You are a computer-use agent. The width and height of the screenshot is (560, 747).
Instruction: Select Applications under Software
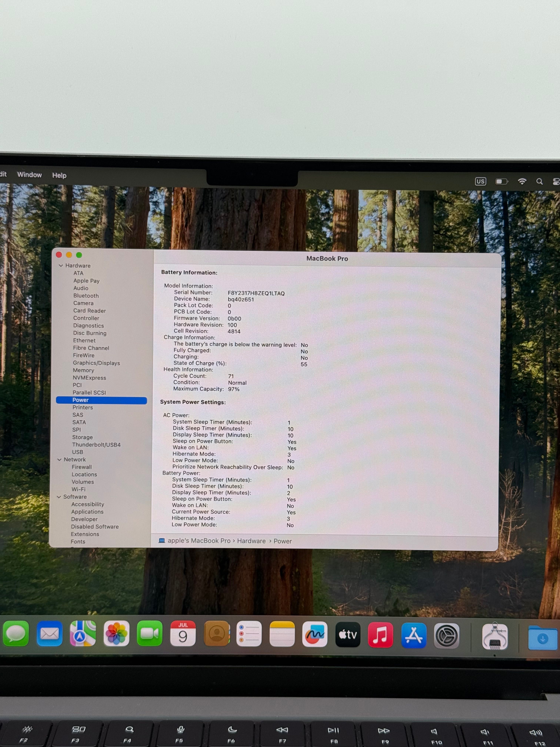87,512
